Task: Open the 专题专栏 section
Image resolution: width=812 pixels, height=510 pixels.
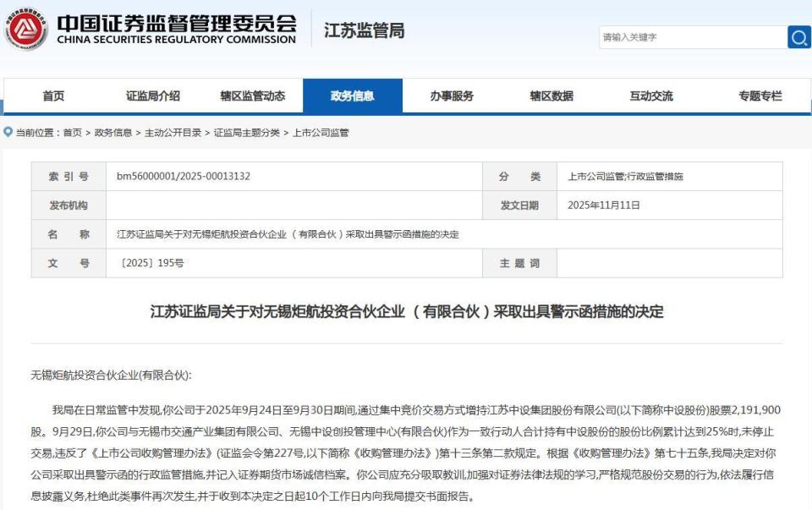Action: click(762, 96)
